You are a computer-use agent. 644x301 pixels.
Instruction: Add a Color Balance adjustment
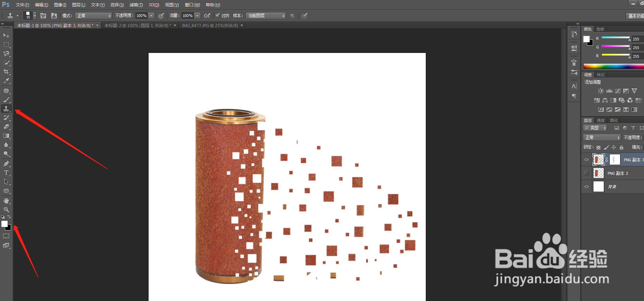tap(605, 100)
